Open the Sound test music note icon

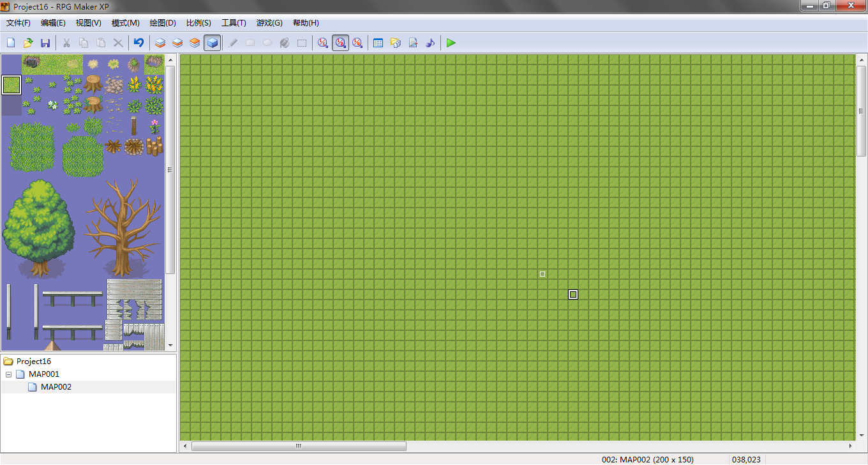coord(430,43)
